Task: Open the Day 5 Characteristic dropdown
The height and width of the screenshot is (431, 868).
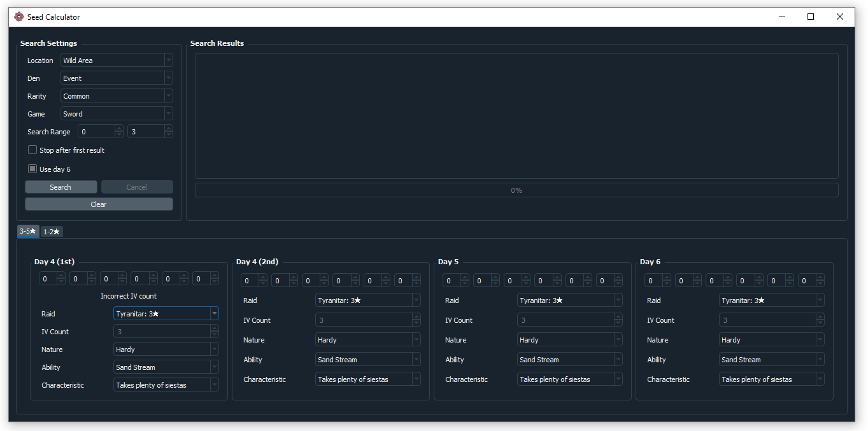Action: pos(569,379)
